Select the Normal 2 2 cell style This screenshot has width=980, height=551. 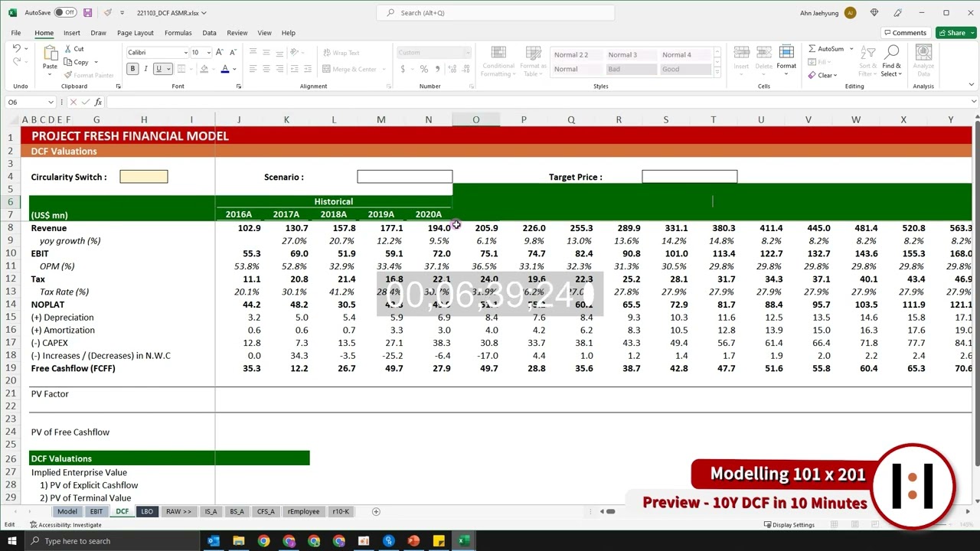tap(577, 55)
